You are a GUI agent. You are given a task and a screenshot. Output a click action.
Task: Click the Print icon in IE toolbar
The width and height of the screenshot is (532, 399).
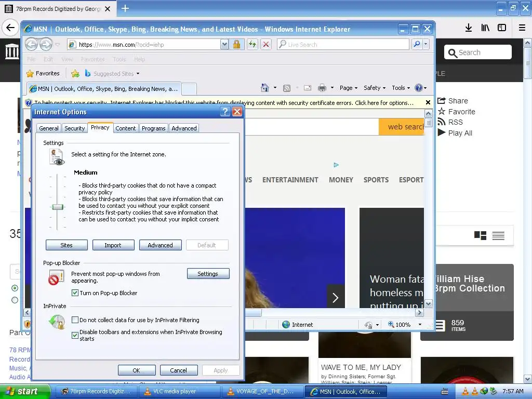[x=322, y=88]
